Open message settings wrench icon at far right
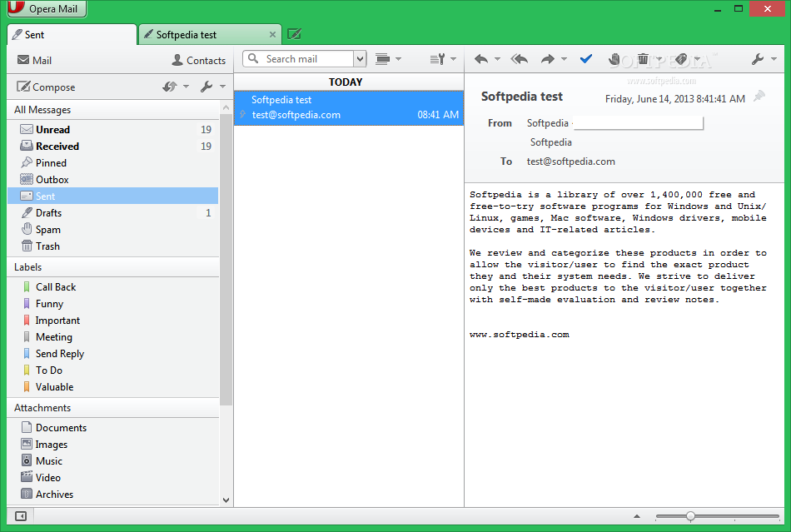 point(757,59)
